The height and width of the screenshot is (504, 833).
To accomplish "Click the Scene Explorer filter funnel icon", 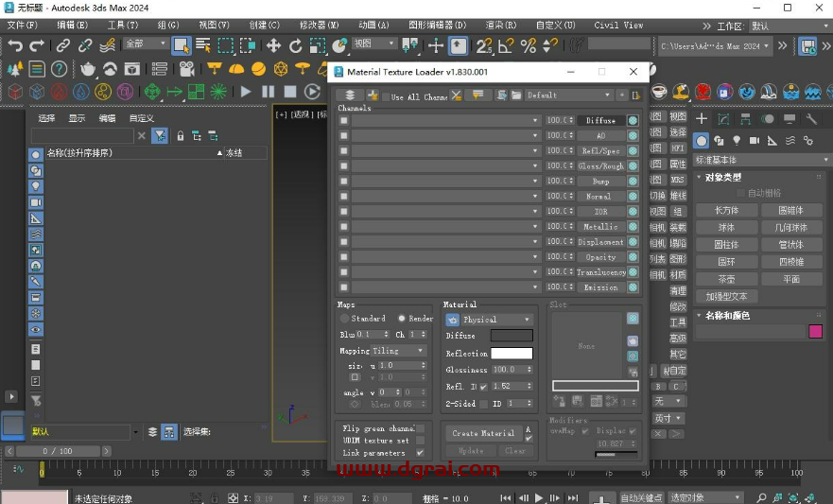I will tap(160, 136).
